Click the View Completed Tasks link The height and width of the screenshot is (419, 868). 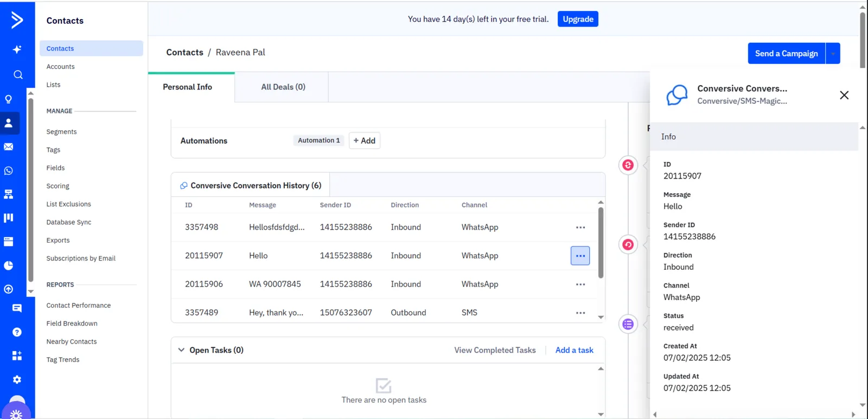[495, 350]
